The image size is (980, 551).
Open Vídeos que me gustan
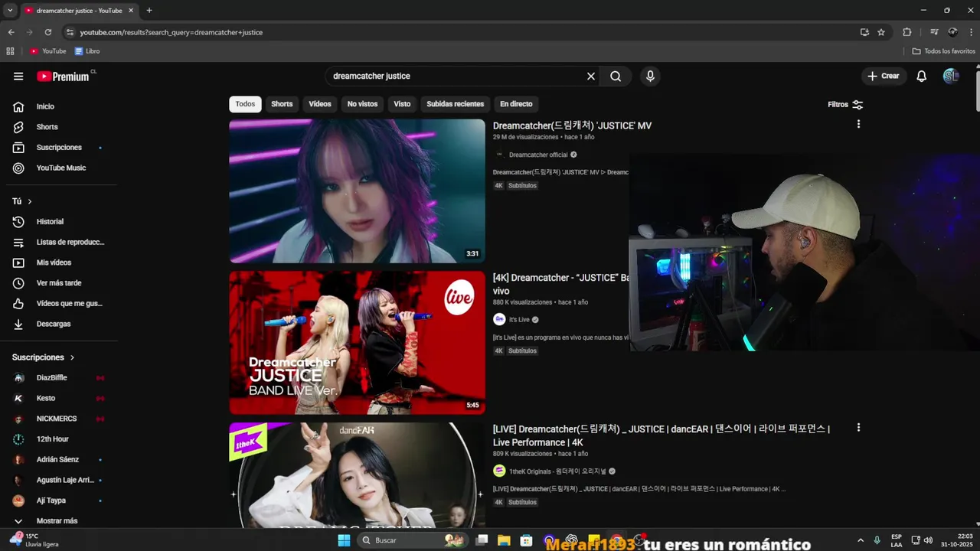coord(60,303)
